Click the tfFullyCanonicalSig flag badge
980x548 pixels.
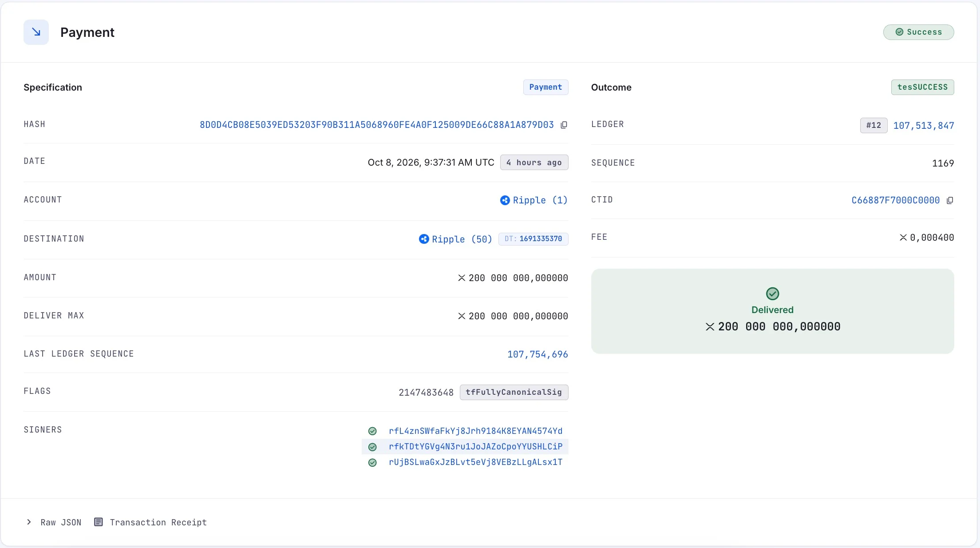coord(514,392)
